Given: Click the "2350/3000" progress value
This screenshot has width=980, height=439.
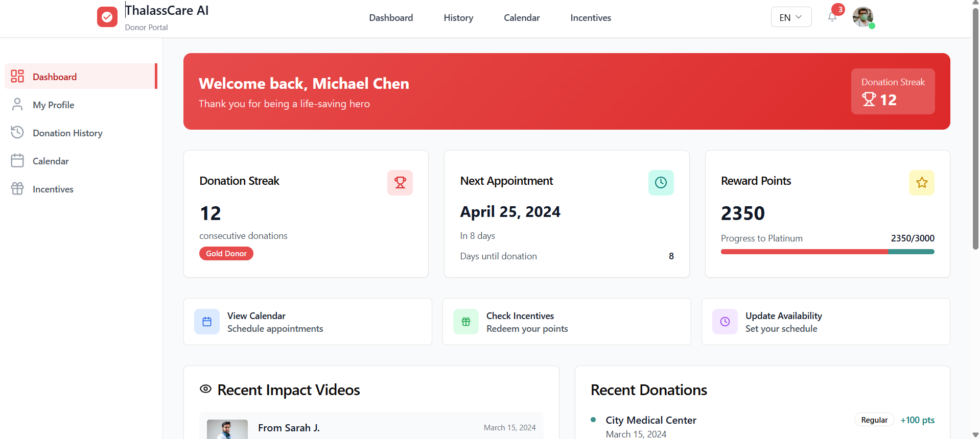Looking at the screenshot, I should coord(913,238).
